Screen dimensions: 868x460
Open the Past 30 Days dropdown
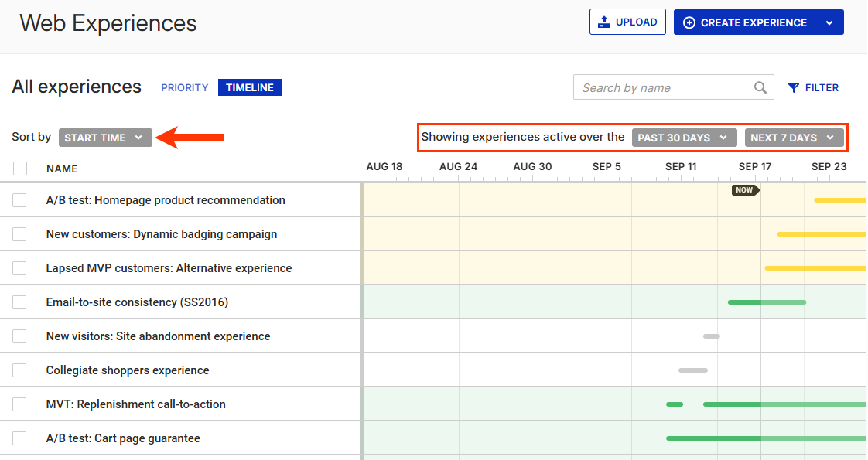[683, 138]
